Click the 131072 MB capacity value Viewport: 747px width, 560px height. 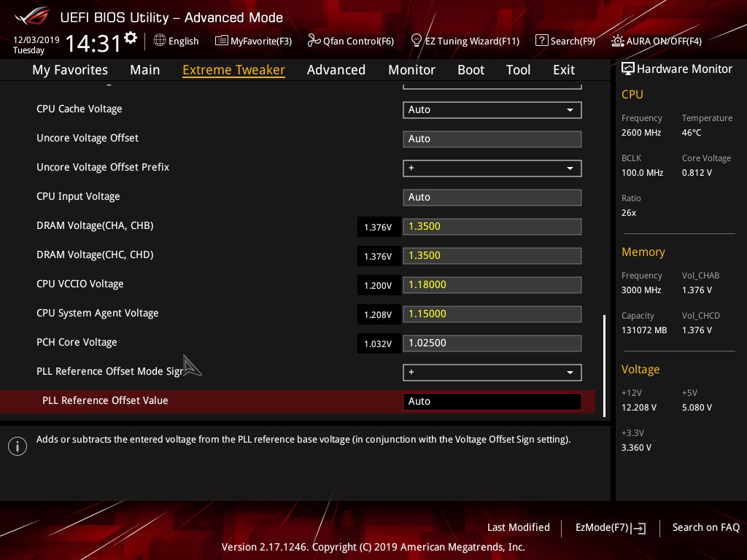tap(644, 330)
